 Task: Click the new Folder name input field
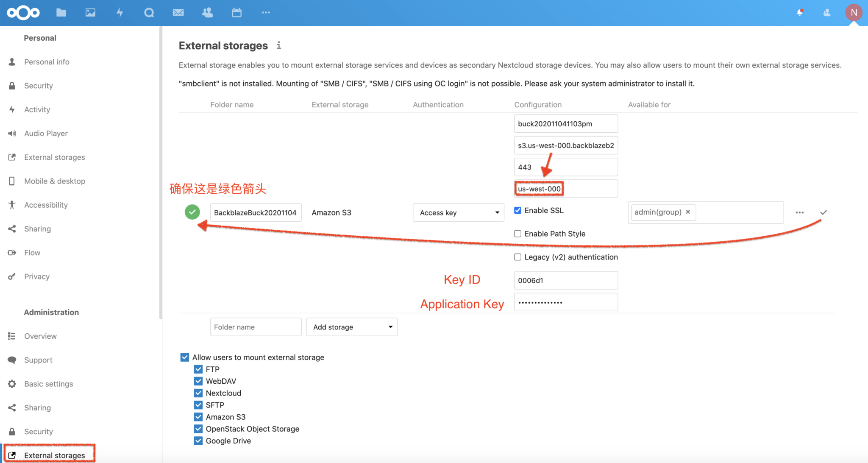tap(256, 327)
